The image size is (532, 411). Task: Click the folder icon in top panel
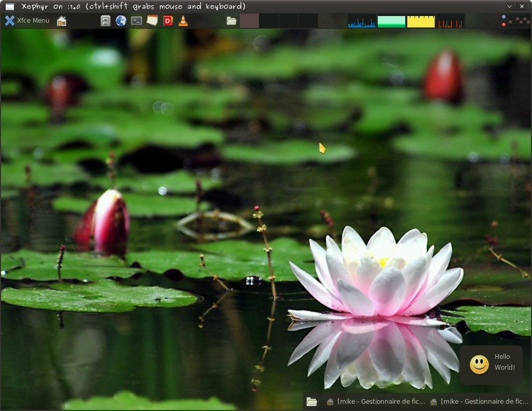point(231,21)
